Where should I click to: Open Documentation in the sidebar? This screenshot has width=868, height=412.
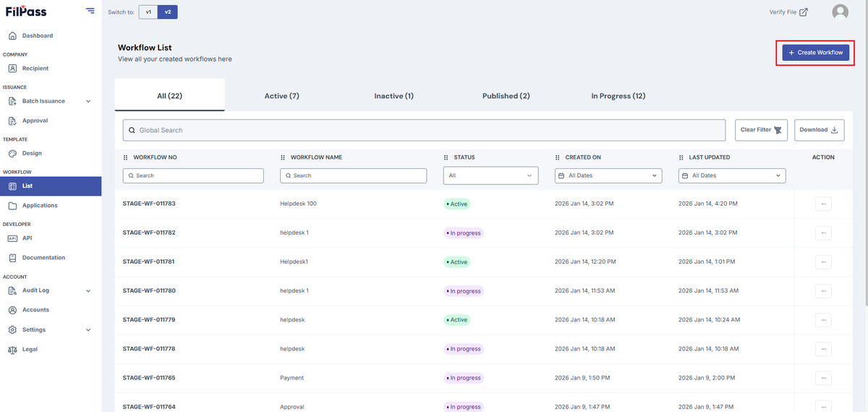pyautogui.click(x=43, y=258)
